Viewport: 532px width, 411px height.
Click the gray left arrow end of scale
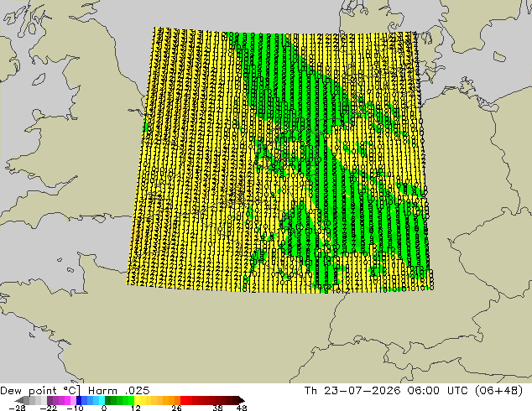tap(19, 400)
